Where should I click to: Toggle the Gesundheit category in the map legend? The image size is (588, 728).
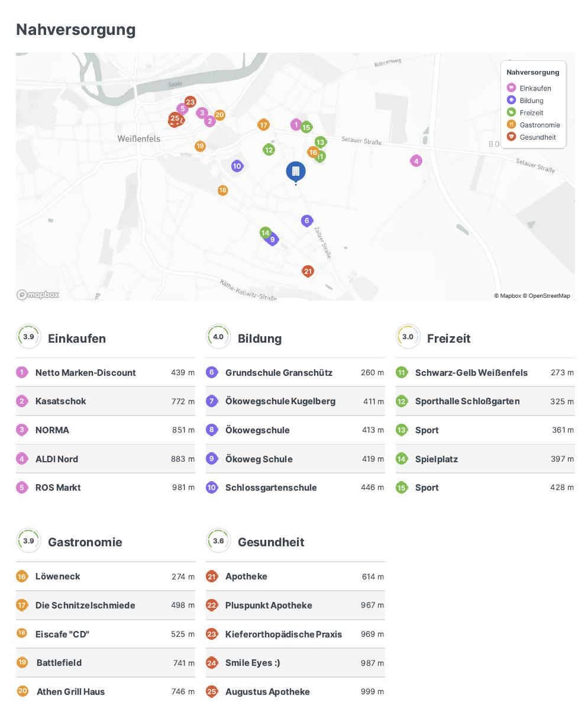pyautogui.click(x=537, y=137)
